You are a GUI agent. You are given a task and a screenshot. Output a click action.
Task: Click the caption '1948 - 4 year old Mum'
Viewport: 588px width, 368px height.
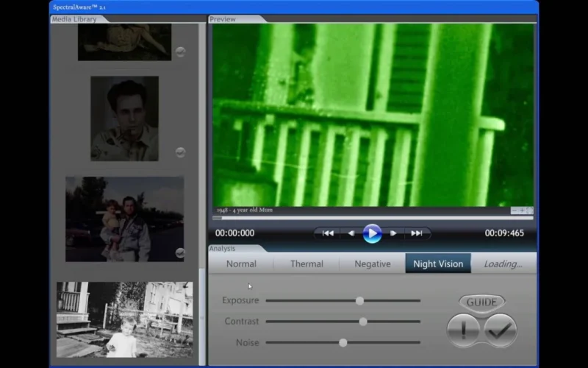245,210
